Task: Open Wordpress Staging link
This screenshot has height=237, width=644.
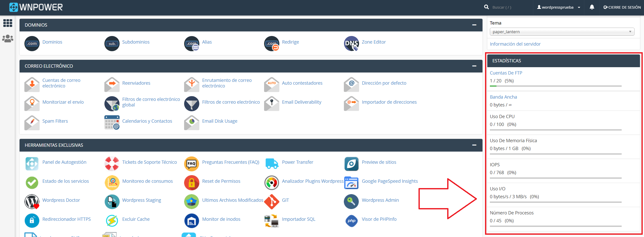Action: click(x=141, y=200)
